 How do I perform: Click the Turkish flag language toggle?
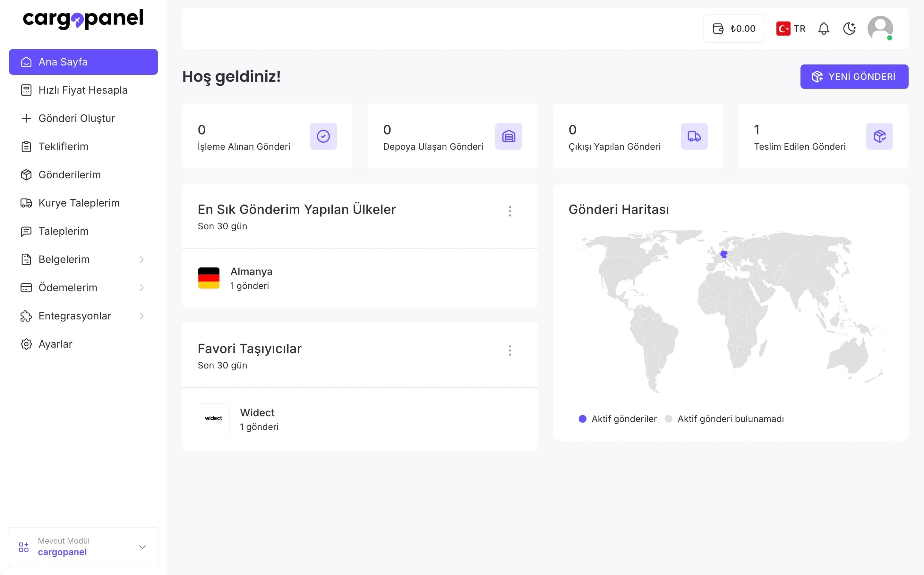[783, 28]
